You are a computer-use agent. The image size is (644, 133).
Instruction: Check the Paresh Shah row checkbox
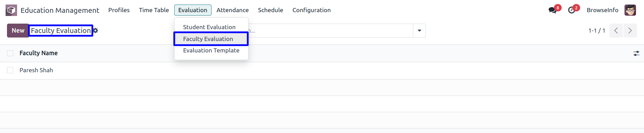(x=10, y=70)
